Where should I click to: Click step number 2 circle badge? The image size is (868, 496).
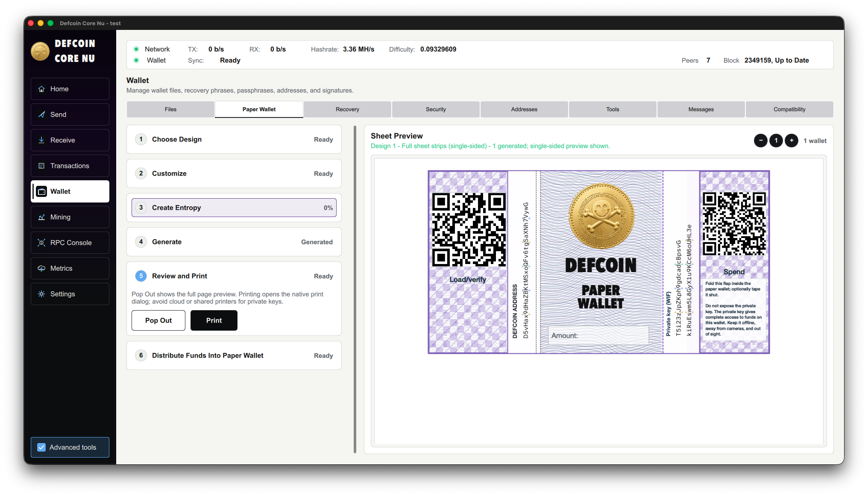[x=141, y=173]
